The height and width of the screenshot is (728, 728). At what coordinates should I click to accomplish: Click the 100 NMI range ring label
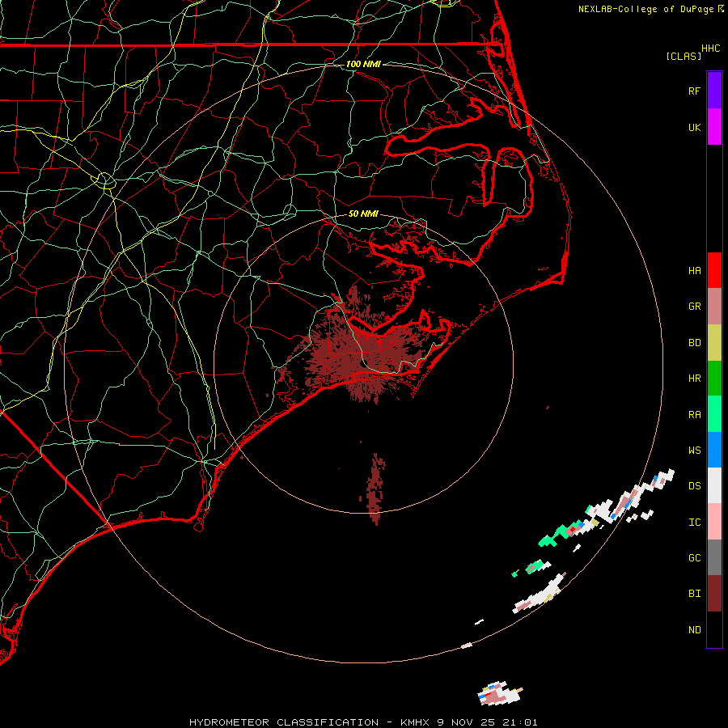[x=363, y=64]
